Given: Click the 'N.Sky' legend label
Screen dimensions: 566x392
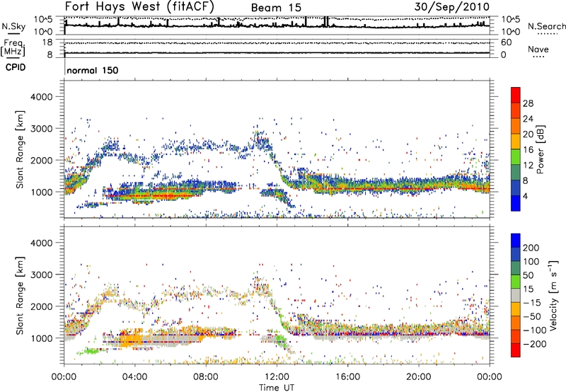Looking at the screenshot, I should [13, 26].
